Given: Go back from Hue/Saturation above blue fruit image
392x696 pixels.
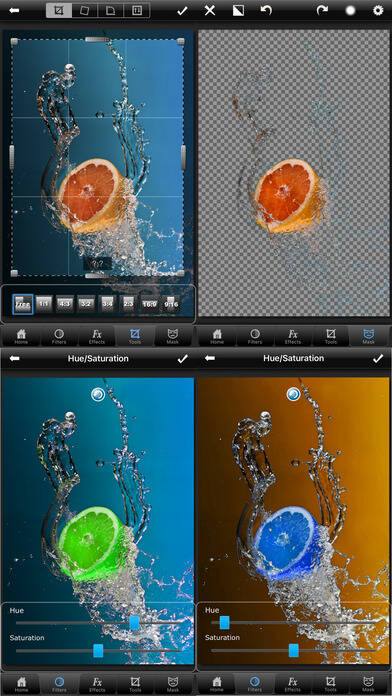Looking at the screenshot, I should 210,358.
